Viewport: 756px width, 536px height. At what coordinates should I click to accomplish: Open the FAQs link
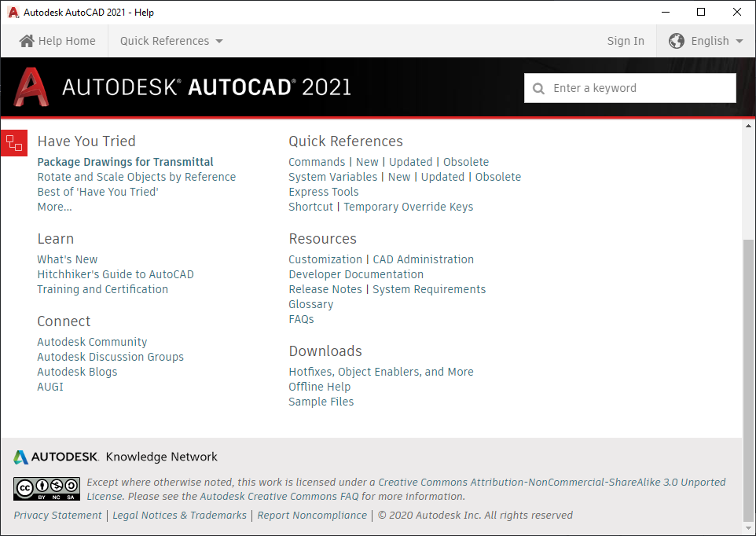click(301, 319)
